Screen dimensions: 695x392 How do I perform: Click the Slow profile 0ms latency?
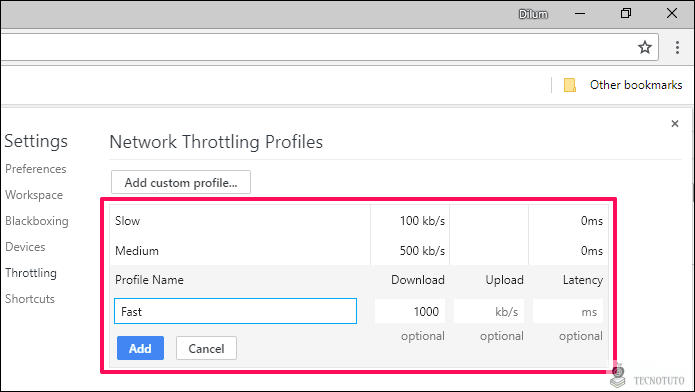point(592,220)
